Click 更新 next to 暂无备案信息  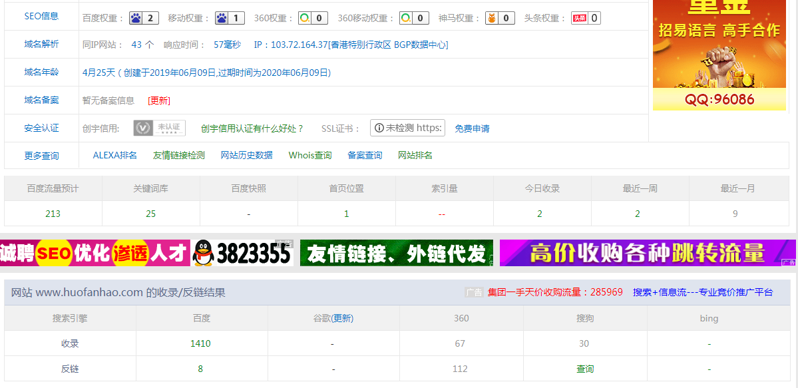pos(159,100)
